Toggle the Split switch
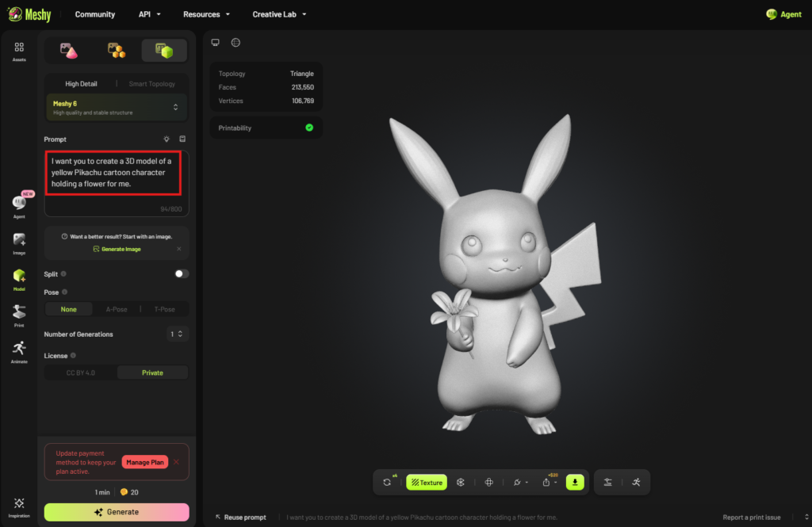812x527 pixels. click(182, 274)
